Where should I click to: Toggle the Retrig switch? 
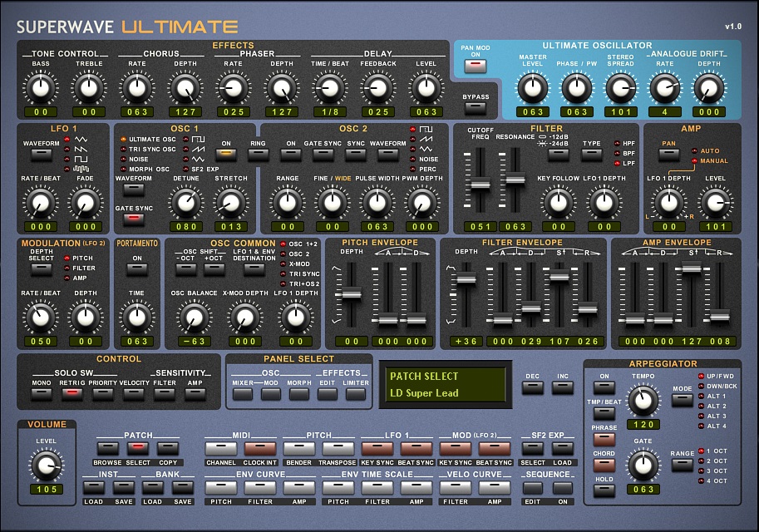click(72, 393)
